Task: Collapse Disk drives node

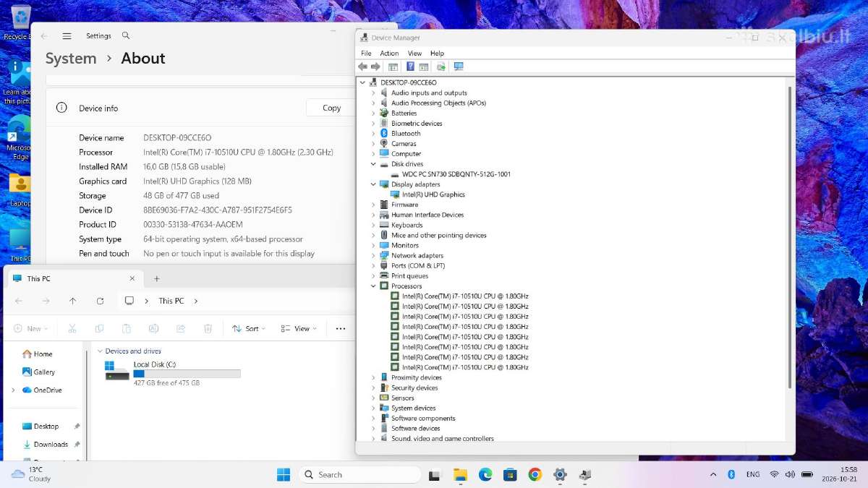Action: (x=373, y=164)
